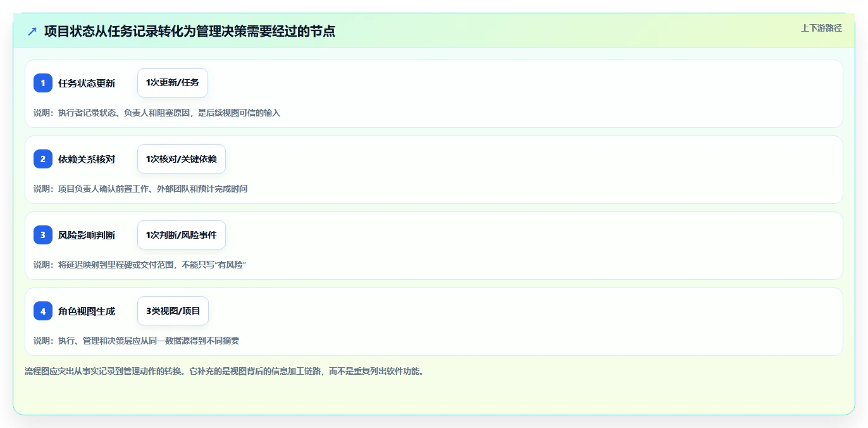The image size is (868, 428).
Task: Click the 风险影响判断 step title
Action: [x=87, y=235]
